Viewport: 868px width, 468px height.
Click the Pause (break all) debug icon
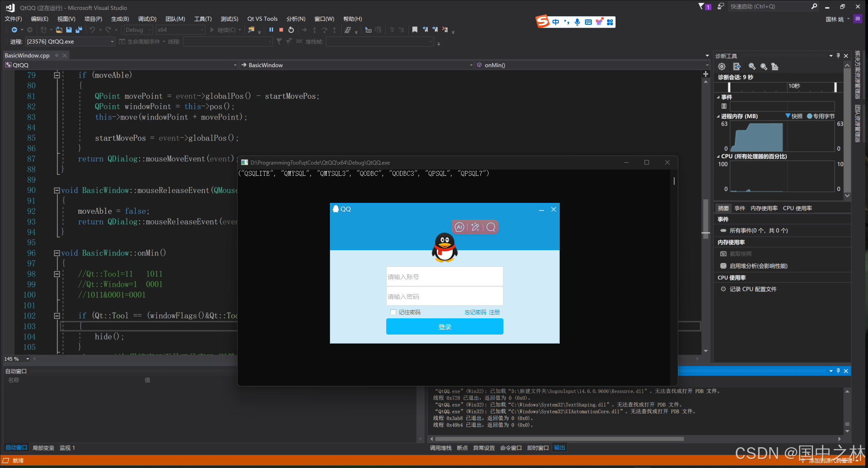click(271, 30)
